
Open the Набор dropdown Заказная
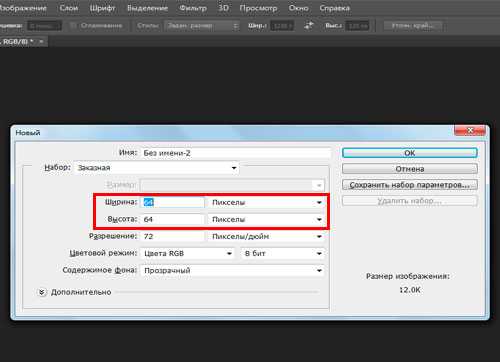click(157, 168)
